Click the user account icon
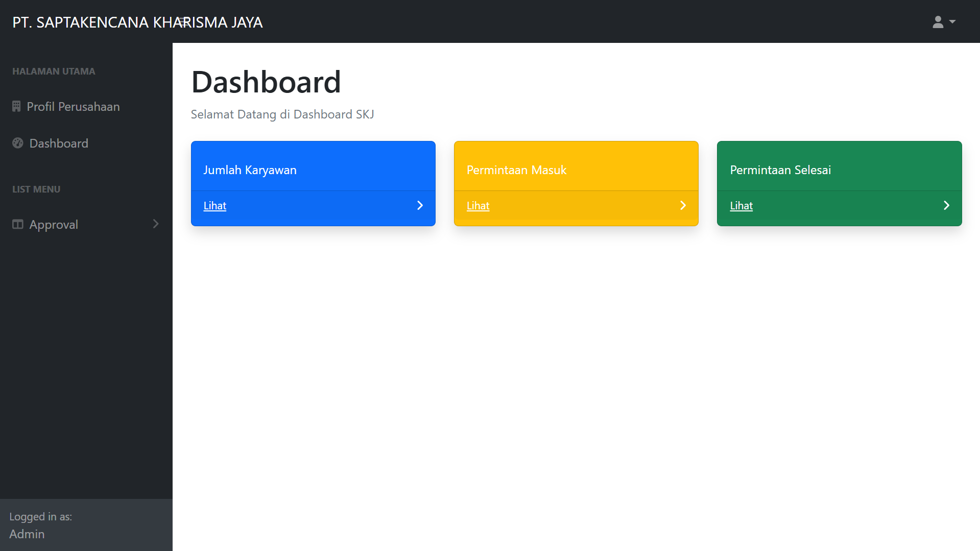Viewport: 980px width, 551px height. [x=938, y=22]
